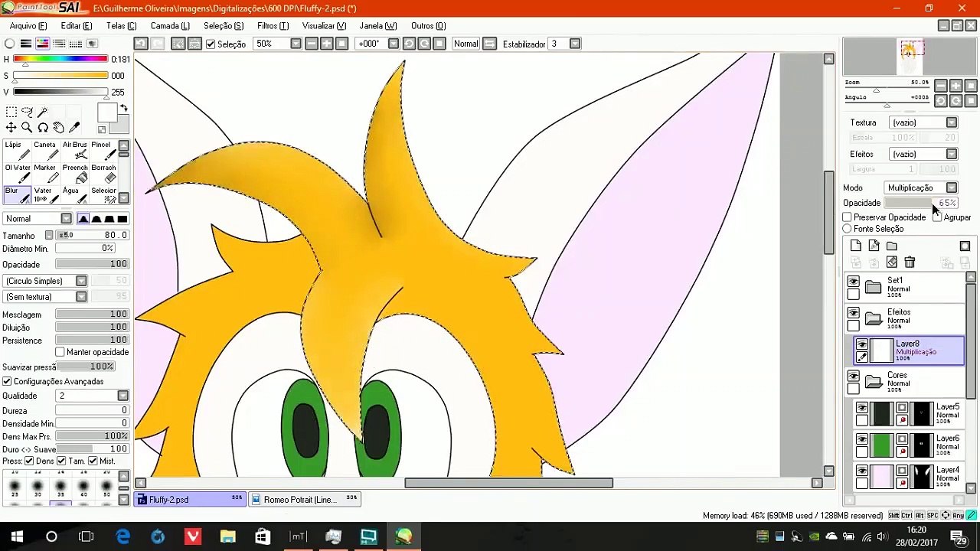Select the Pincel brush tool
This screenshot has width=980, height=551.
point(103,150)
